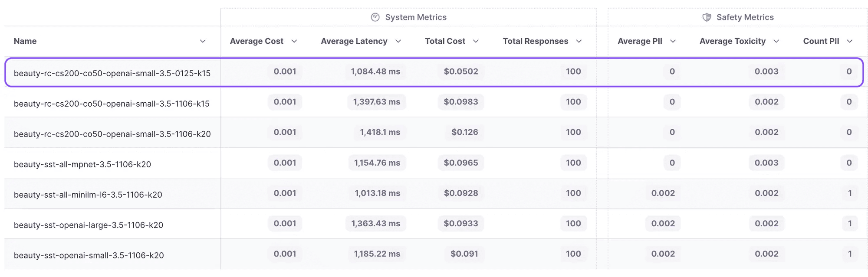This screenshot has width=868, height=277.
Task: Sort by the Total Responses header
Action: tap(536, 41)
